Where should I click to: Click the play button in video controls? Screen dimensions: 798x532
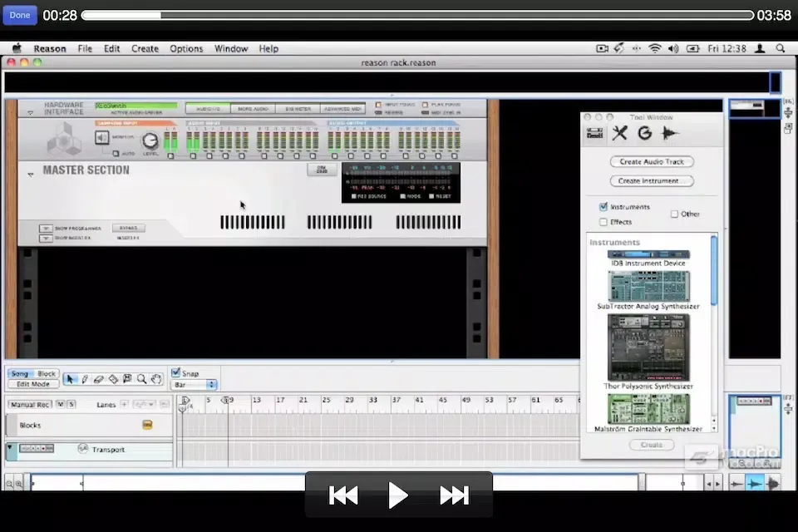click(397, 495)
